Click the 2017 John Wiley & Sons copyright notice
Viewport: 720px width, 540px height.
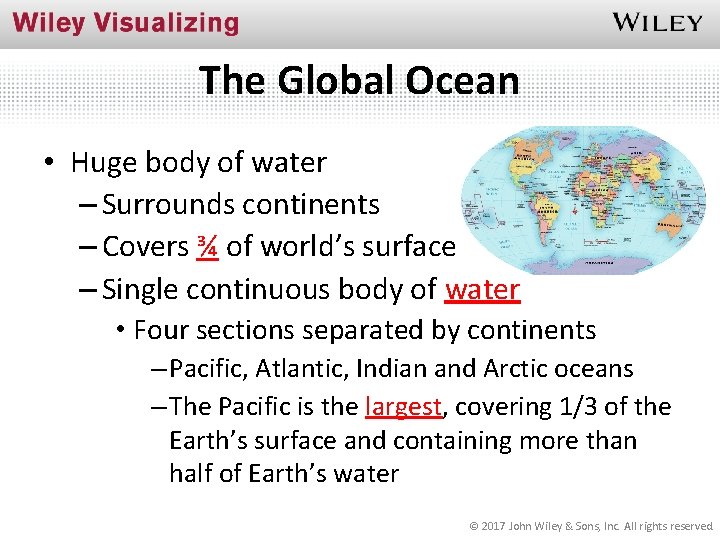tap(591, 526)
